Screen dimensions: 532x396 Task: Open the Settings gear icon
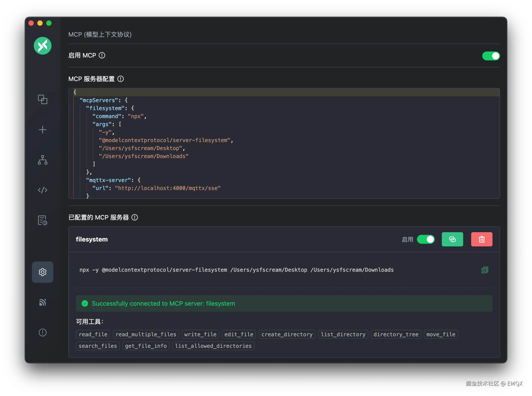(42, 272)
